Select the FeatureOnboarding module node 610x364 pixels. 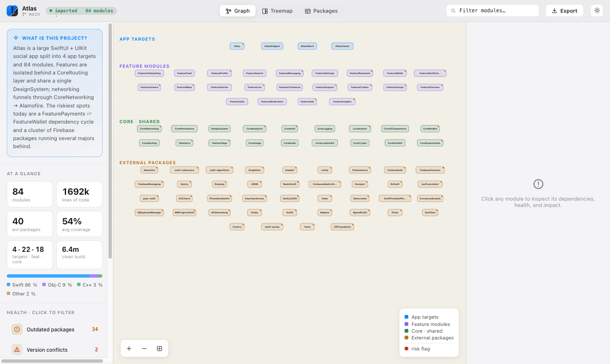149,73
